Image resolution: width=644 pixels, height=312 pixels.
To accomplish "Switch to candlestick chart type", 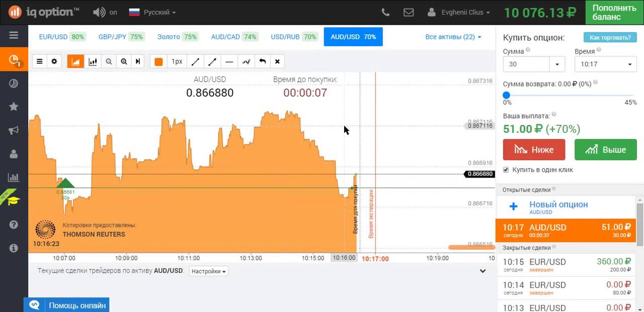I will [x=93, y=61].
